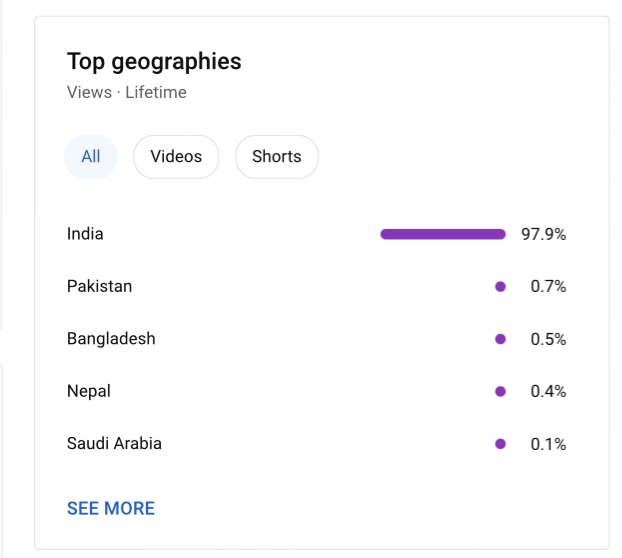Select the Nepal country label

pyautogui.click(x=89, y=391)
